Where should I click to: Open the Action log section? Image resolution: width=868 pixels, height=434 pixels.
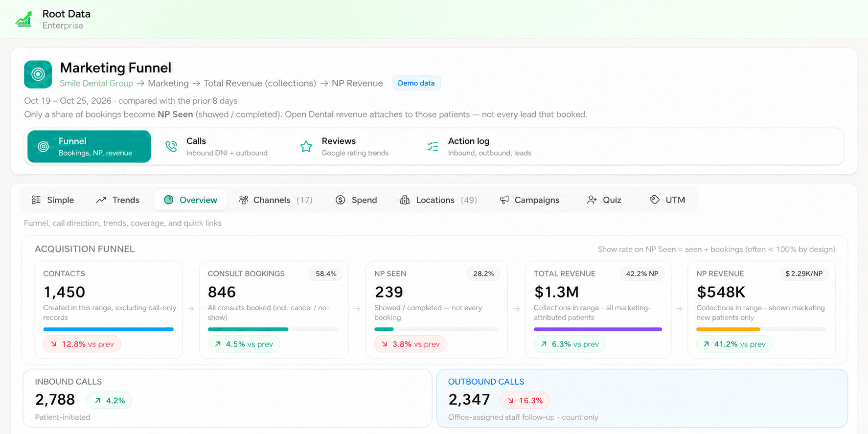click(x=480, y=146)
